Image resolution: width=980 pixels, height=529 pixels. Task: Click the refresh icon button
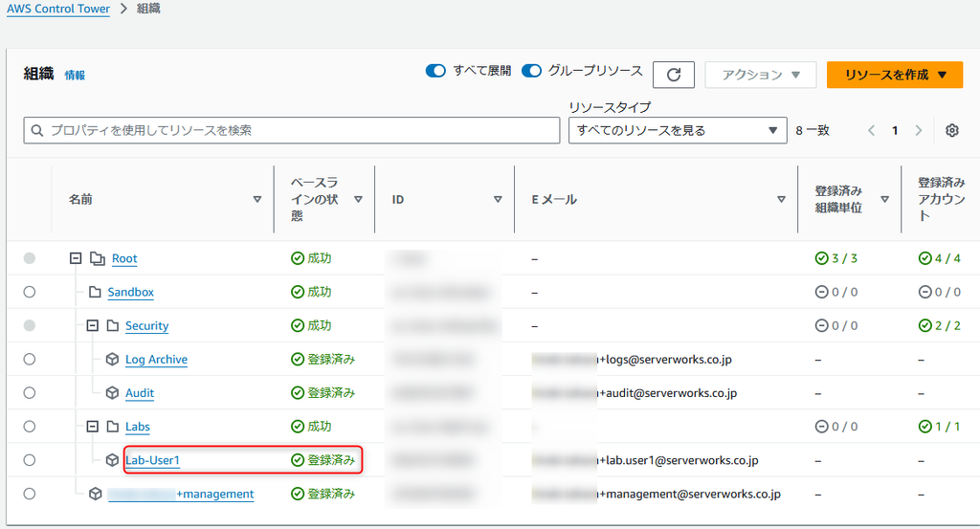[x=673, y=75]
